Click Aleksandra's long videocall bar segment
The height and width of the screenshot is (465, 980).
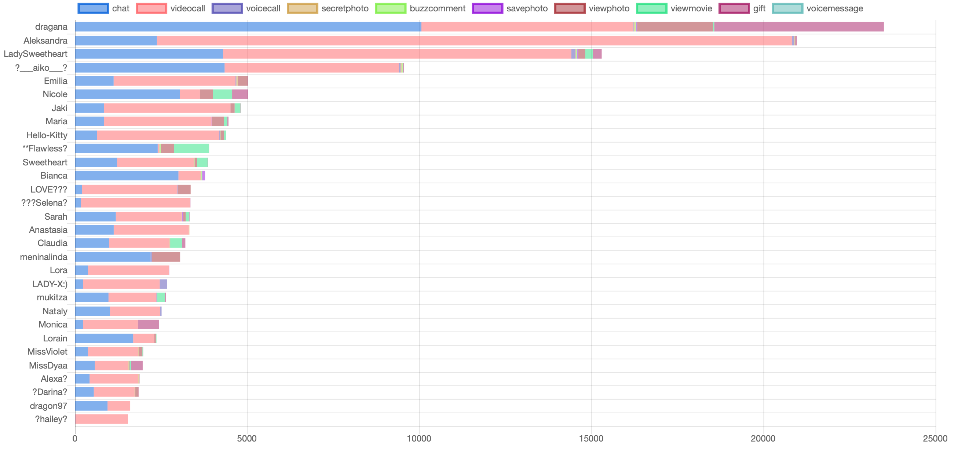tap(474, 41)
